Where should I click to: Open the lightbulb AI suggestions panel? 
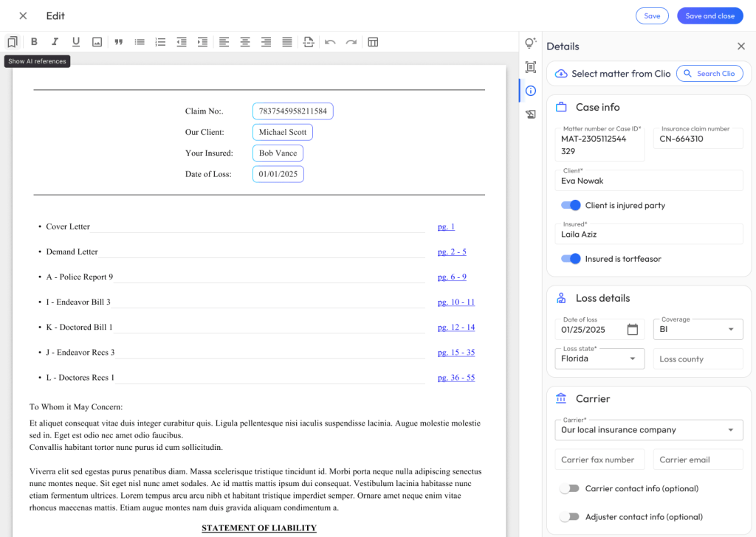pyautogui.click(x=530, y=44)
